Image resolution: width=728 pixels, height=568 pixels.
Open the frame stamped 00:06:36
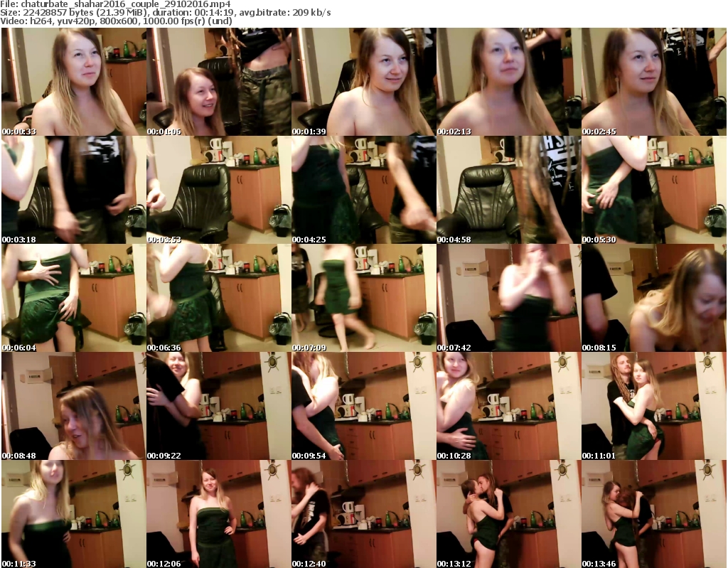[x=219, y=298]
